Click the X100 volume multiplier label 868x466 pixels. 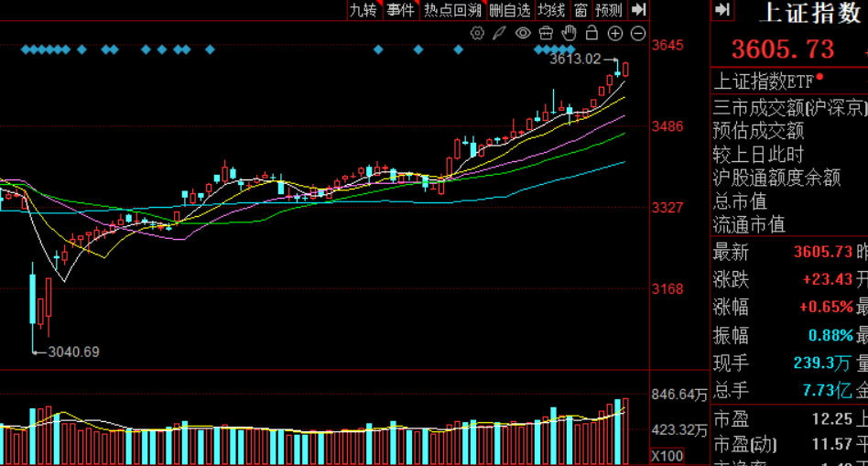click(x=667, y=457)
